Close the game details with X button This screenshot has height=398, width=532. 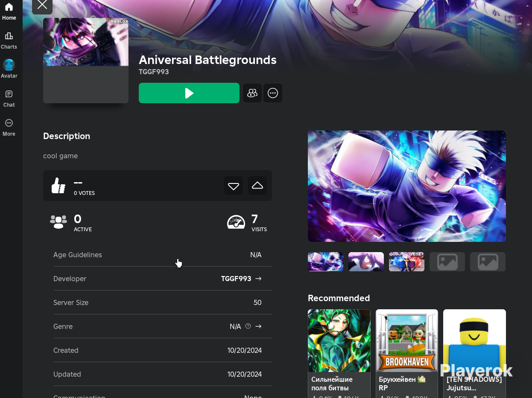(x=42, y=5)
